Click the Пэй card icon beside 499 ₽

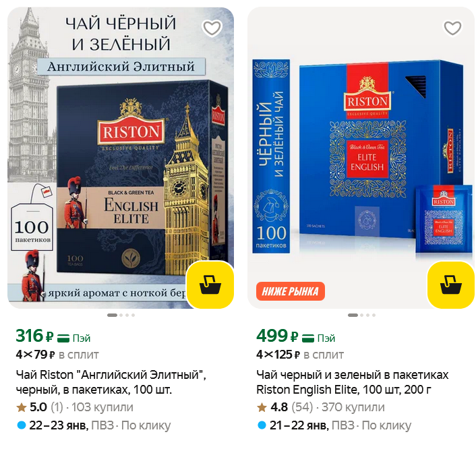tap(308, 338)
